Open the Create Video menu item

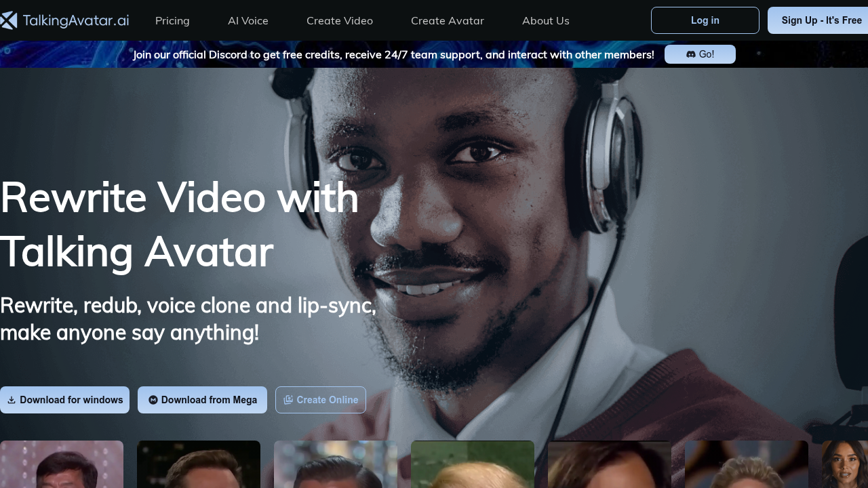(x=340, y=20)
